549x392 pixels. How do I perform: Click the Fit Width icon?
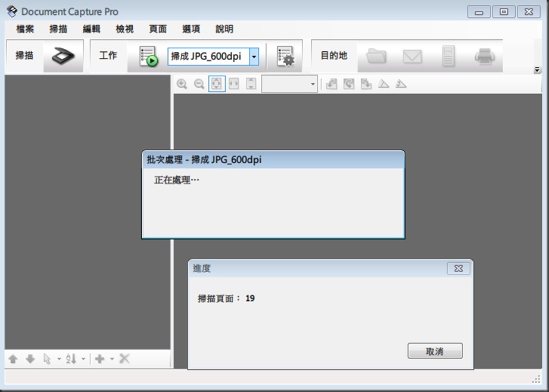click(233, 83)
